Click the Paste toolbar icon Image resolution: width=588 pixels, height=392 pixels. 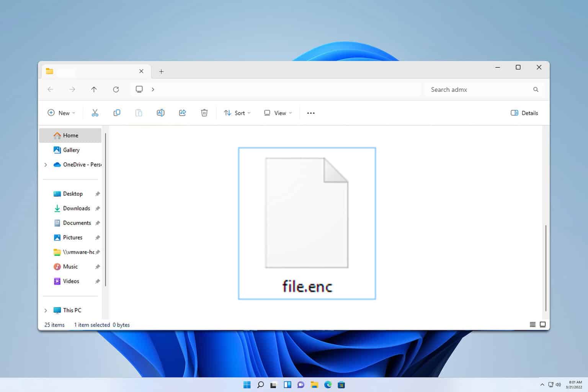[139, 113]
